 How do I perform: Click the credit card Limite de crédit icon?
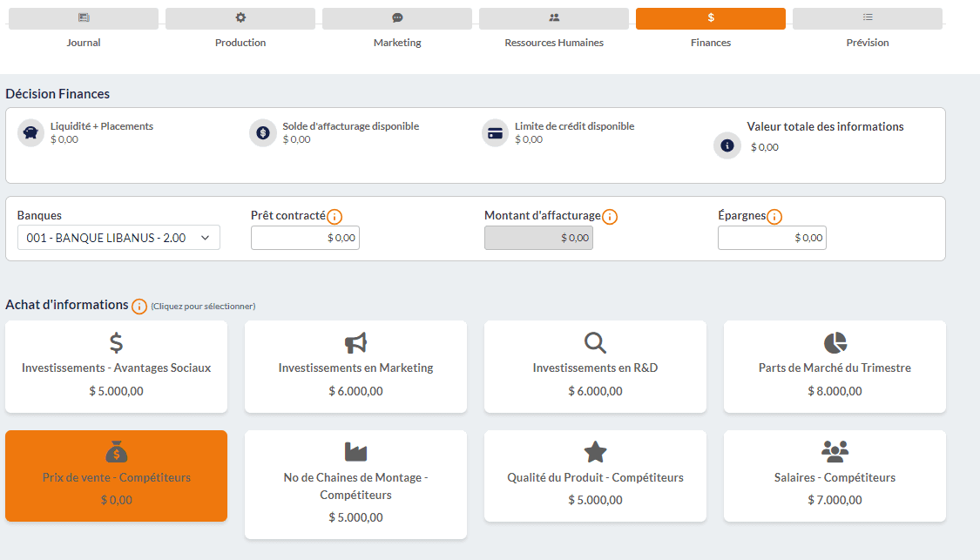(x=495, y=133)
